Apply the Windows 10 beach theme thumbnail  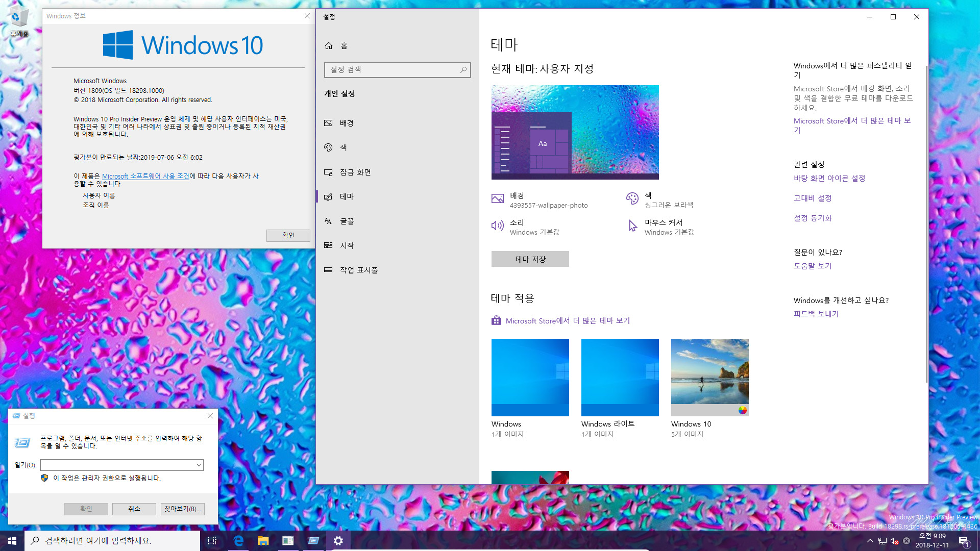(x=709, y=378)
